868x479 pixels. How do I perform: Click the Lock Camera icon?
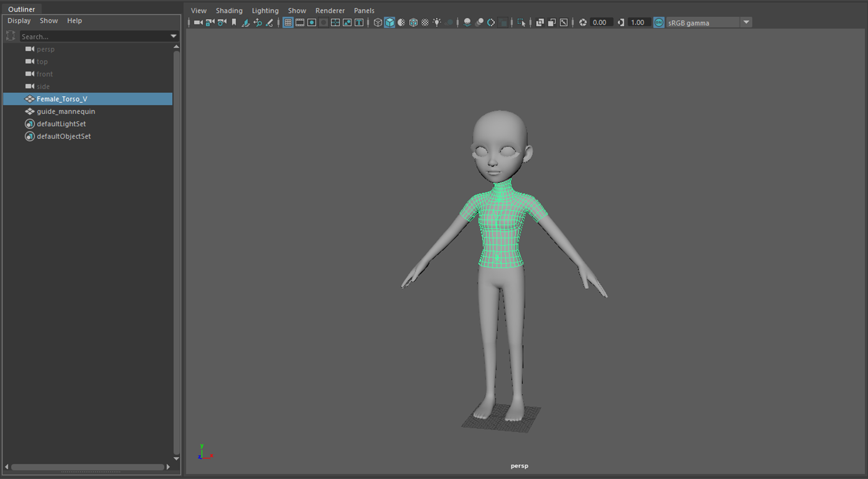210,23
